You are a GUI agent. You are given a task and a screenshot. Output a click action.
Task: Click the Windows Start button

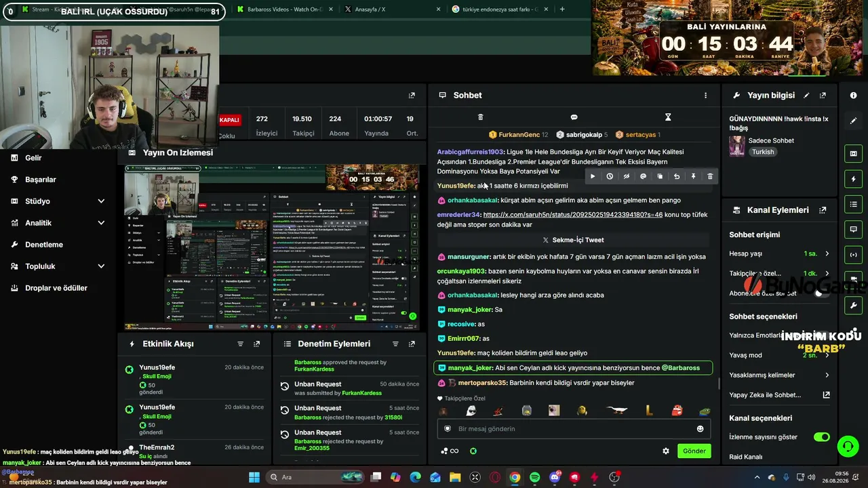pyautogui.click(x=254, y=477)
